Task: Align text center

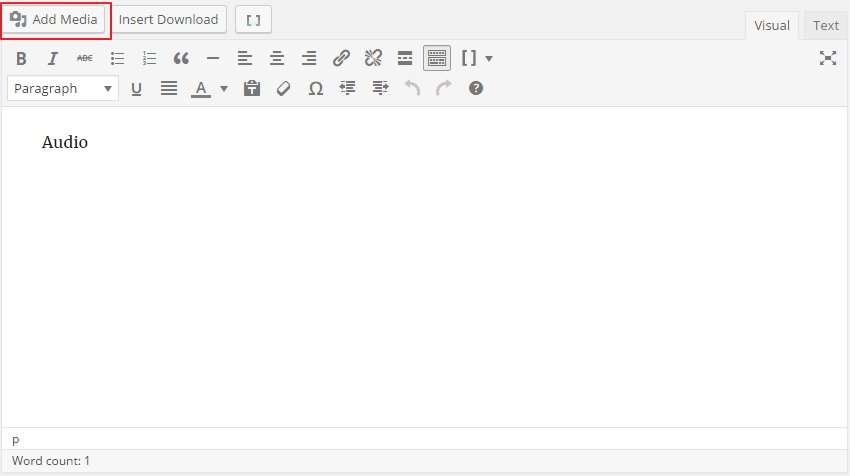Action: point(277,58)
